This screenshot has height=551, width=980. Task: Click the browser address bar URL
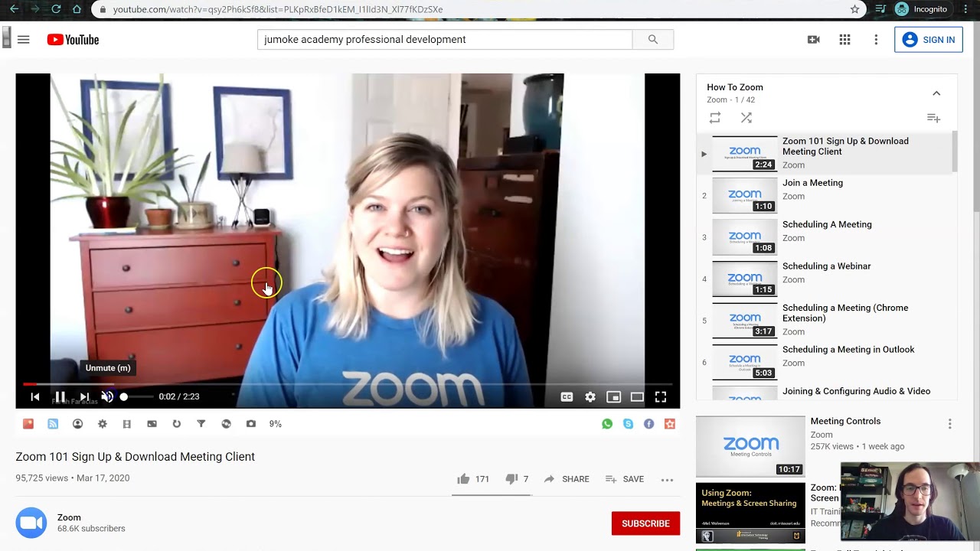(277, 9)
